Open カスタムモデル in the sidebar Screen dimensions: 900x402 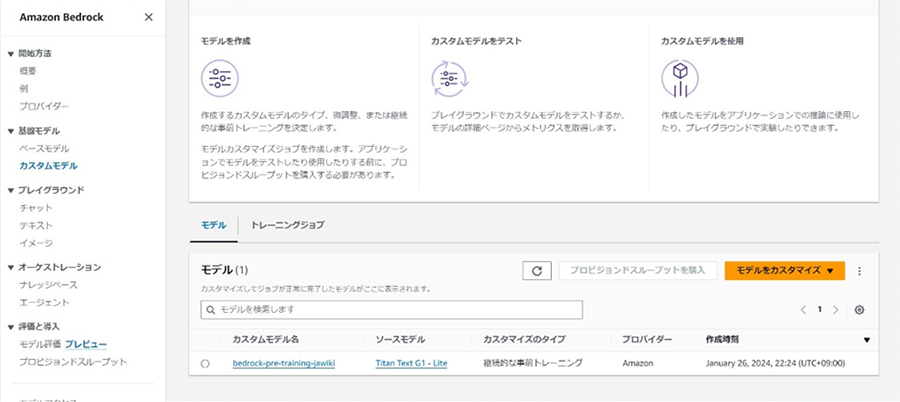coord(48,166)
